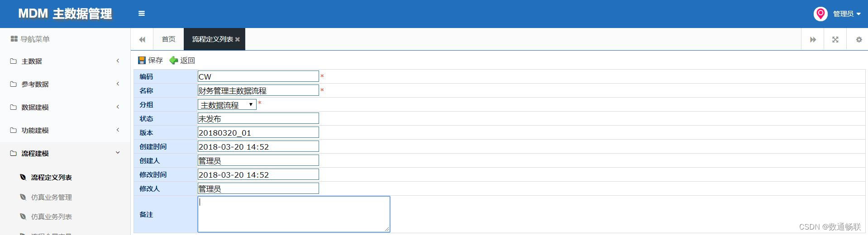Click the save disk icon
Screen dimensions: 868x235
click(x=142, y=60)
